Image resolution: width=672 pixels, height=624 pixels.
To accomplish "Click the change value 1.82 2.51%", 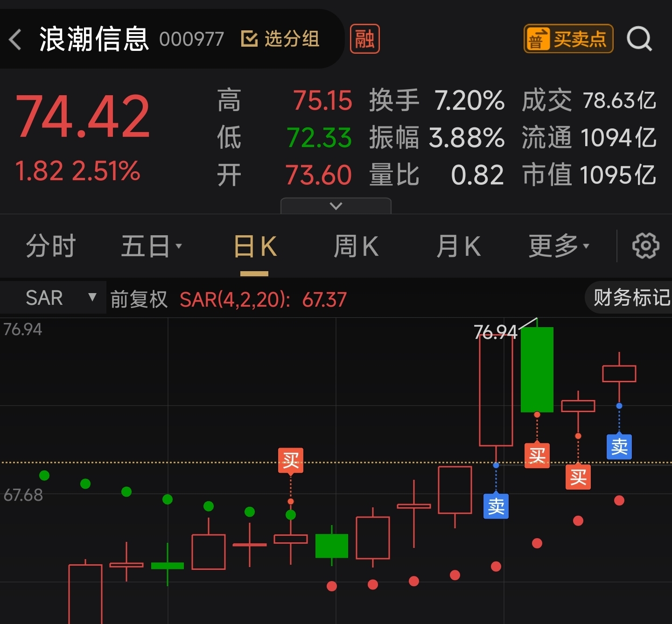I will (77, 171).
